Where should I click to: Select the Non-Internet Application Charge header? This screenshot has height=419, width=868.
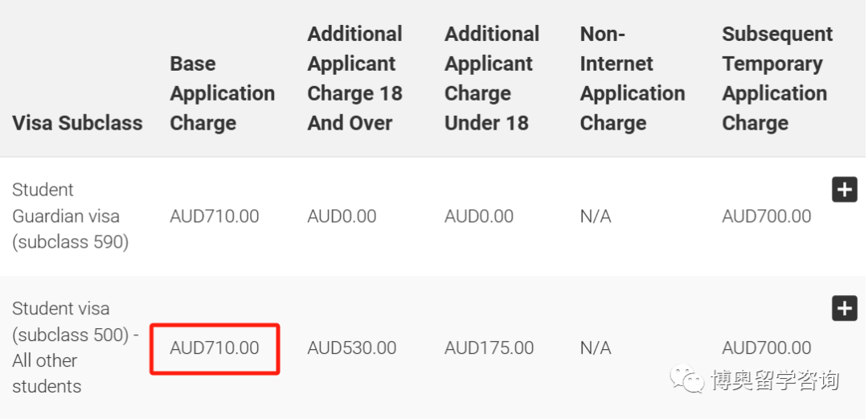click(633, 78)
